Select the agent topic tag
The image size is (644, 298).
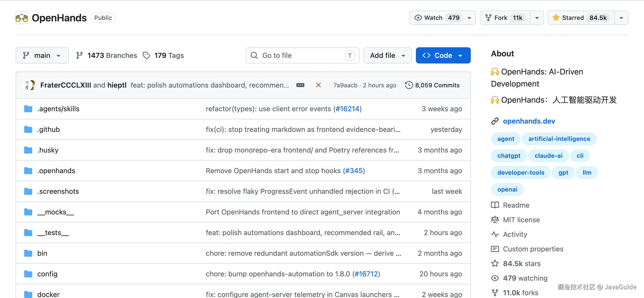(506, 139)
